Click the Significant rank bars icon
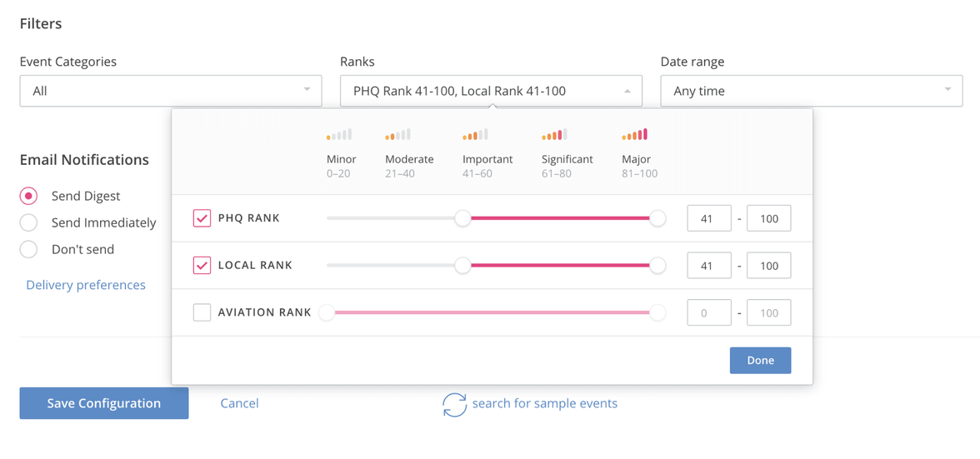 tap(554, 134)
